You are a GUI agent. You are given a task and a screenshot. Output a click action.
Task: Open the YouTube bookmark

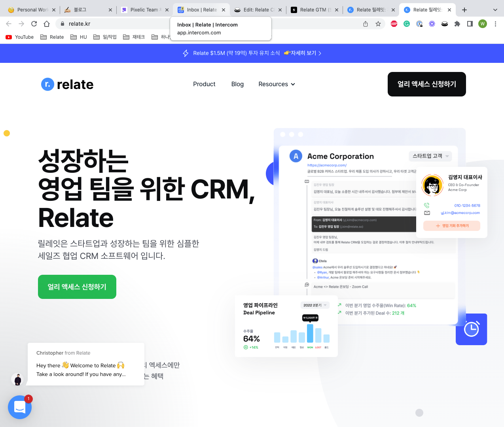[20, 37]
